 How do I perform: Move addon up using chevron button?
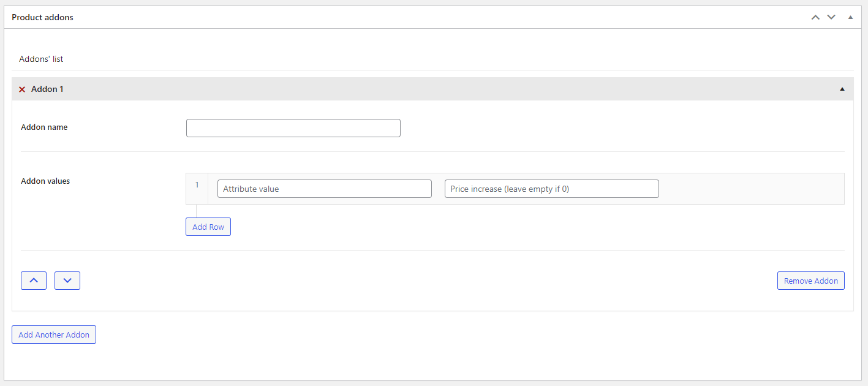click(34, 281)
